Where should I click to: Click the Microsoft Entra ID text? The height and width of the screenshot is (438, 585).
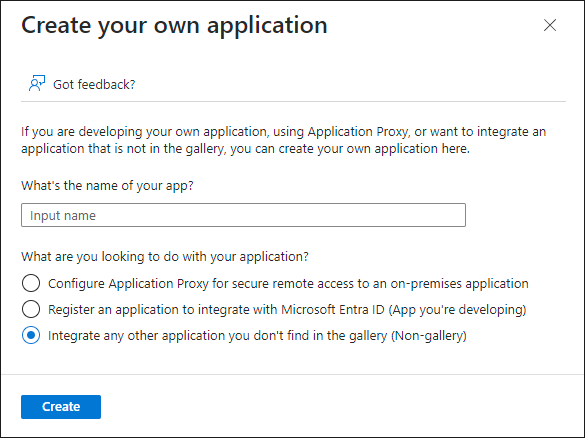pos(333,310)
